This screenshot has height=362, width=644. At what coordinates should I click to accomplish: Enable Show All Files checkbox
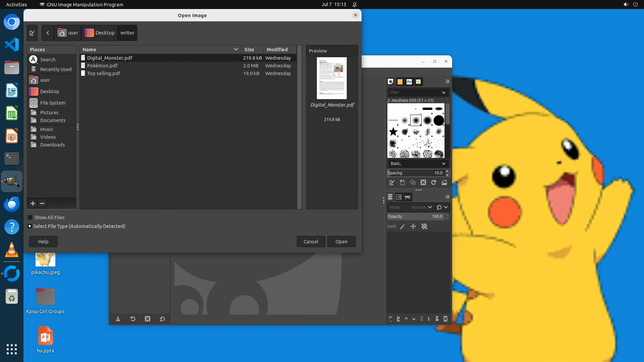(x=30, y=218)
